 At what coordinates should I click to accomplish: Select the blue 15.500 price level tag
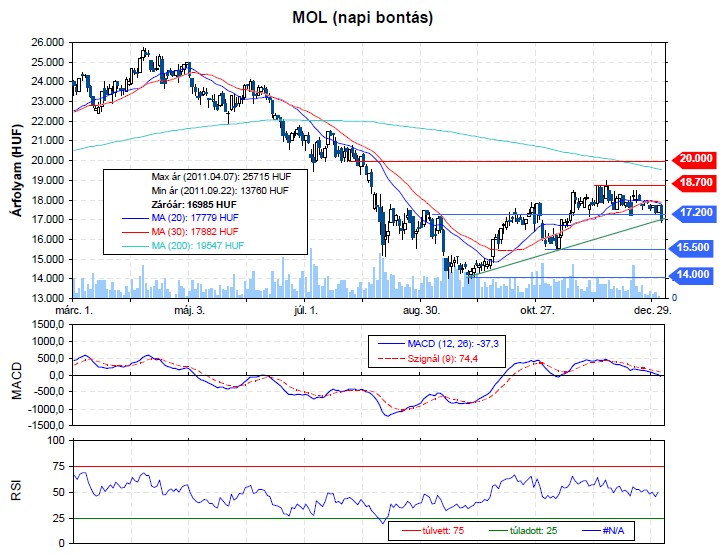tap(689, 248)
